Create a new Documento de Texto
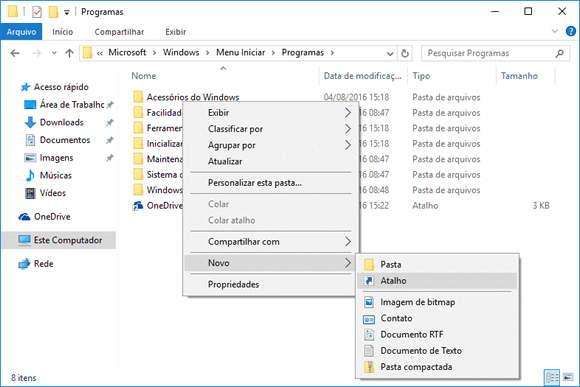The image size is (580, 387). click(437, 351)
